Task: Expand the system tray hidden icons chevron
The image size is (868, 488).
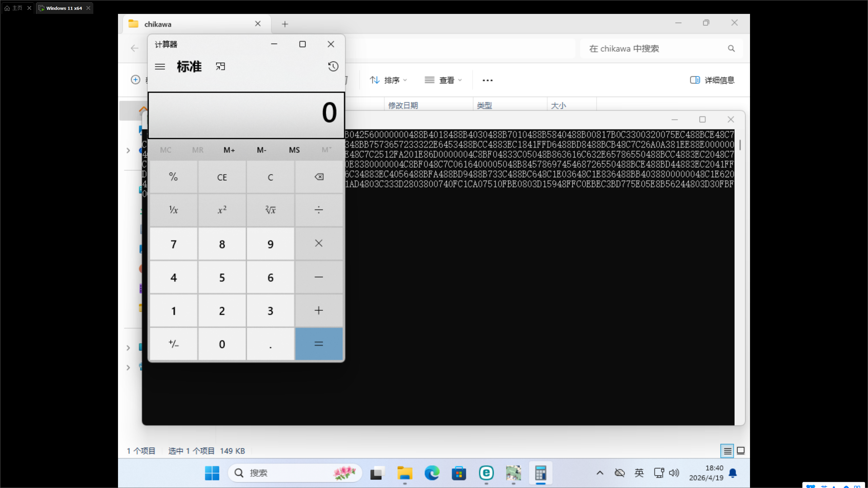Action: tap(600, 473)
